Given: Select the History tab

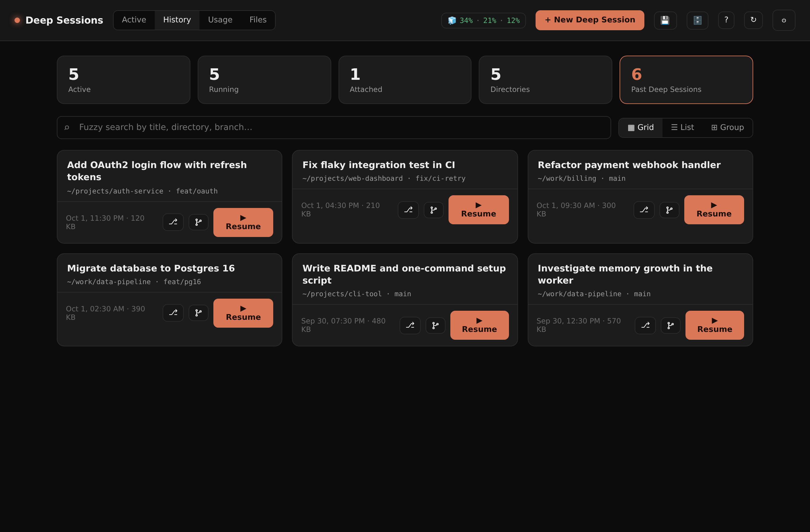Looking at the screenshot, I should pos(177,20).
